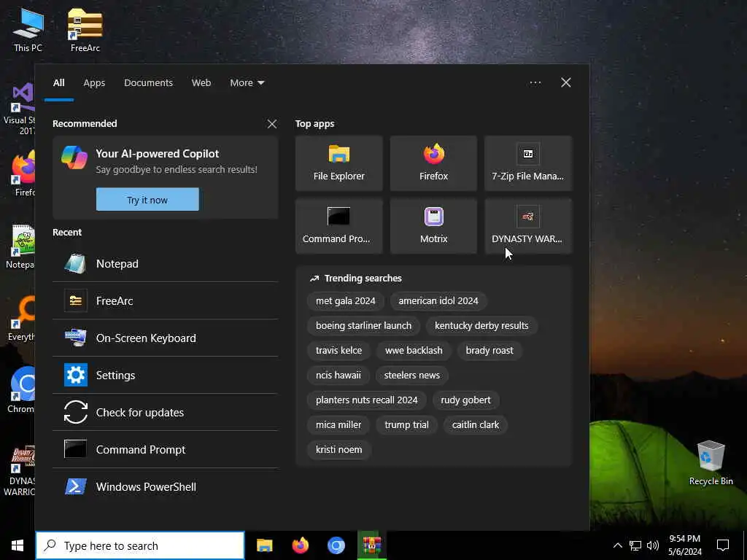The width and height of the screenshot is (747, 560).
Task: Click the Copilot logo icon
Action: [x=74, y=157]
